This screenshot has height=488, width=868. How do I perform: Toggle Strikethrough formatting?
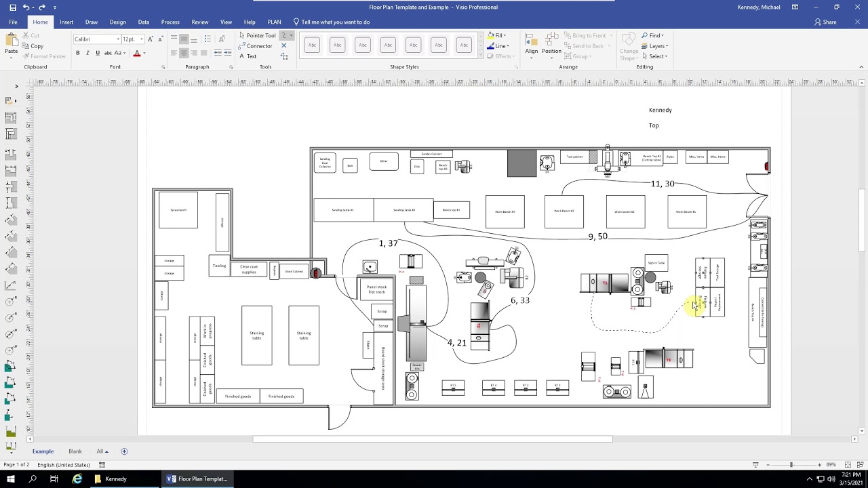pyautogui.click(x=106, y=53)
